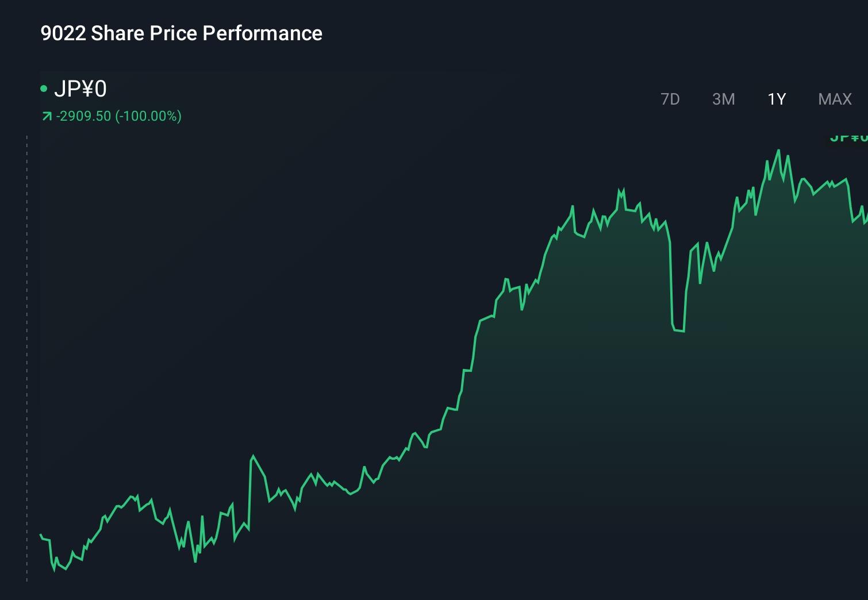The image size is (868, 600).
Task: Click the -2909.50 (-100.00%) change text
Action: pyautogui.click(x=118, y=116)
